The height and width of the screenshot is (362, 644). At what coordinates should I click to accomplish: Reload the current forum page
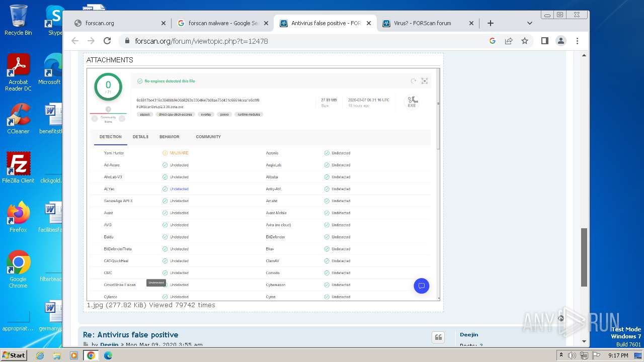[x=107, y=41]
